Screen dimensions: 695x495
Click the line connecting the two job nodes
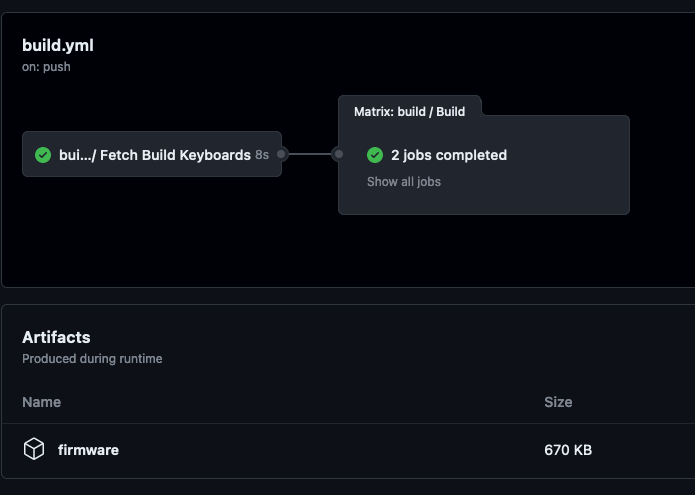(x=310, y=154)
